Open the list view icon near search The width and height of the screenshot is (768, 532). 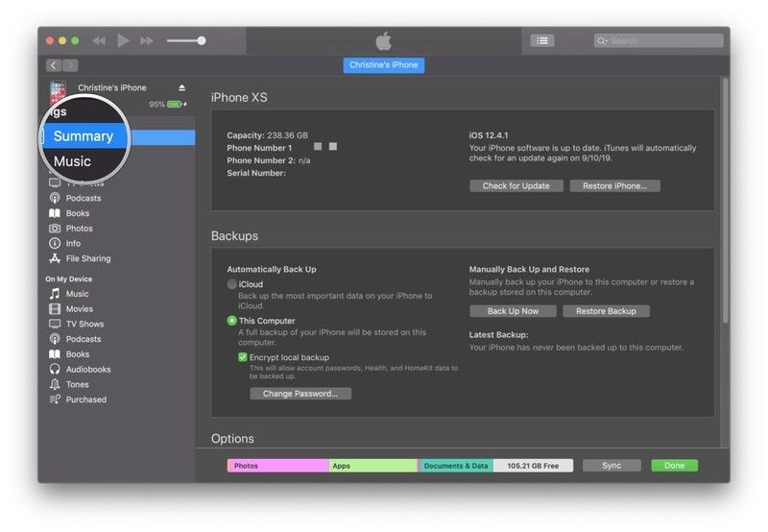pyautogui.click(x=542, y=40)
